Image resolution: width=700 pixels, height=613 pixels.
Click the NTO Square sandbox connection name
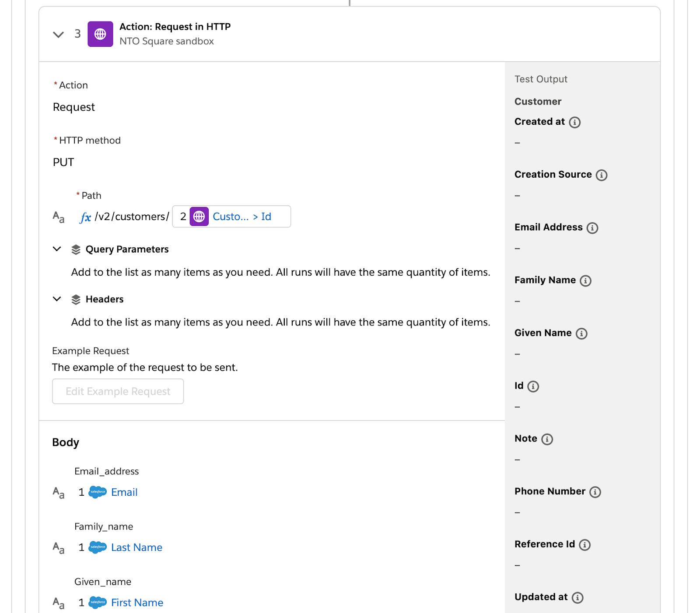(167, 41)
